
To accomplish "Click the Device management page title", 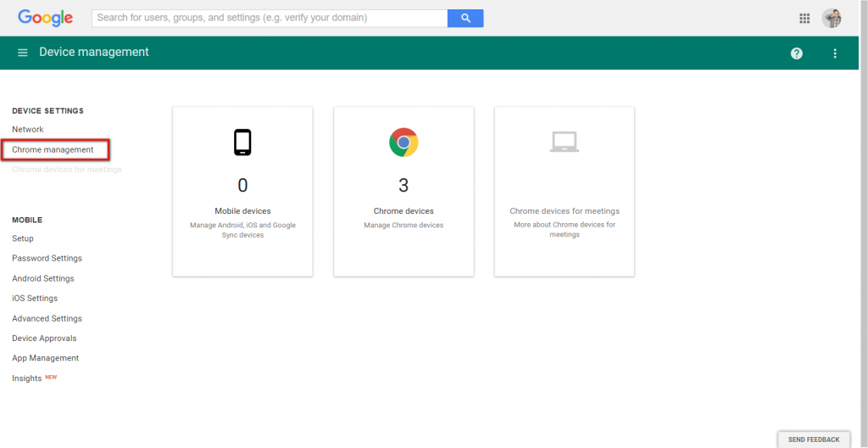I will point(94,52).
